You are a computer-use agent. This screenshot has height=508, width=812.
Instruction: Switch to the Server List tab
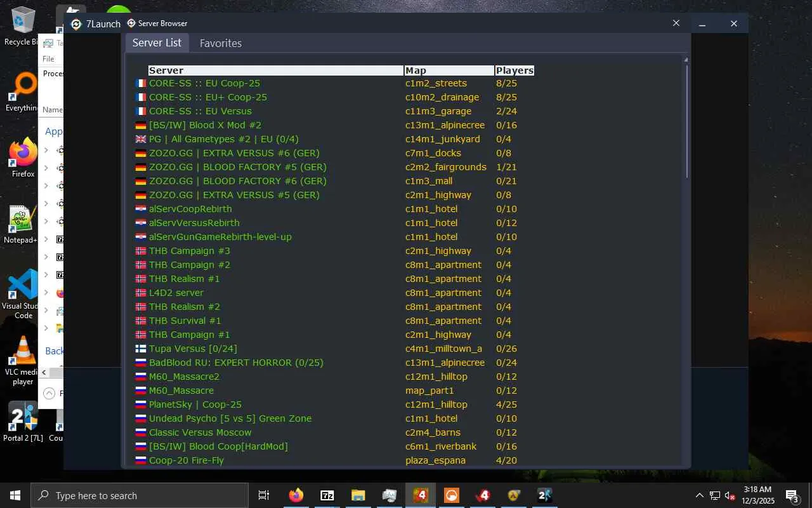157,43
